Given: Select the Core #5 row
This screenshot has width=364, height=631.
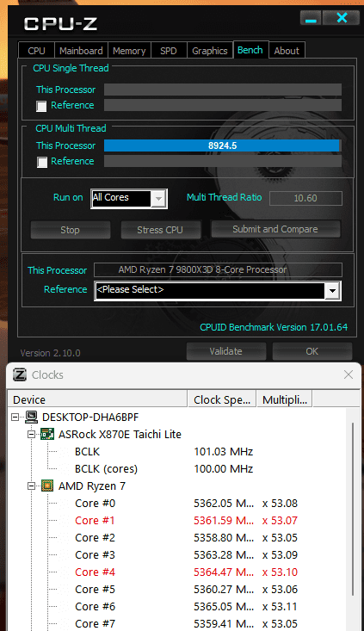Looking at the screenshot, I should [177, 589].
